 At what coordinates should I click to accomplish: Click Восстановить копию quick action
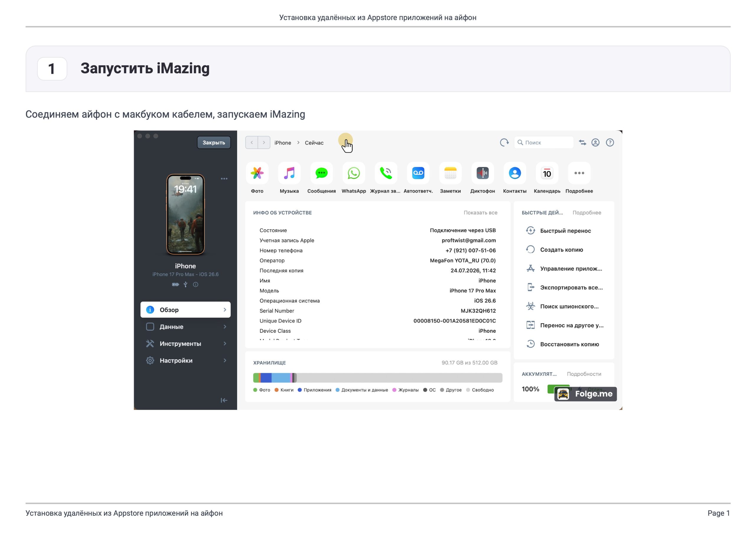(562, 344)
